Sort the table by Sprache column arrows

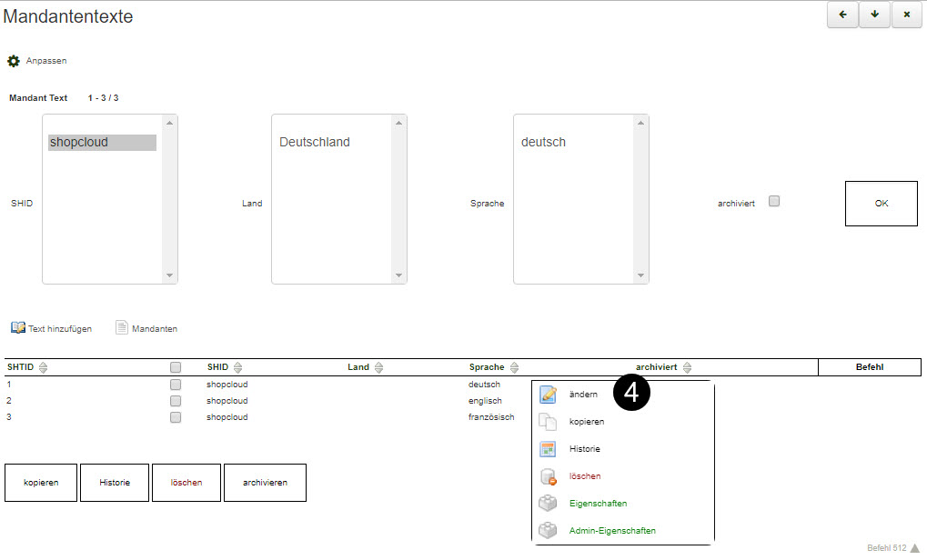tap(514, 367)
